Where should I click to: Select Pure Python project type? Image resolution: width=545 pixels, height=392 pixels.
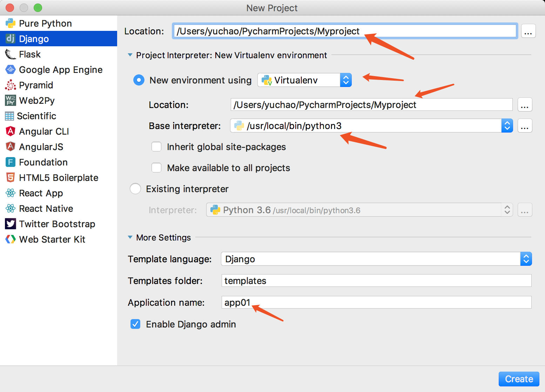pos(45,23)
